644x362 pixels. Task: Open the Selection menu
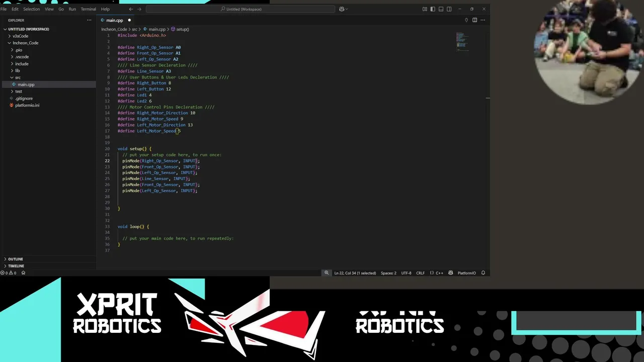(x=31, y=9)
